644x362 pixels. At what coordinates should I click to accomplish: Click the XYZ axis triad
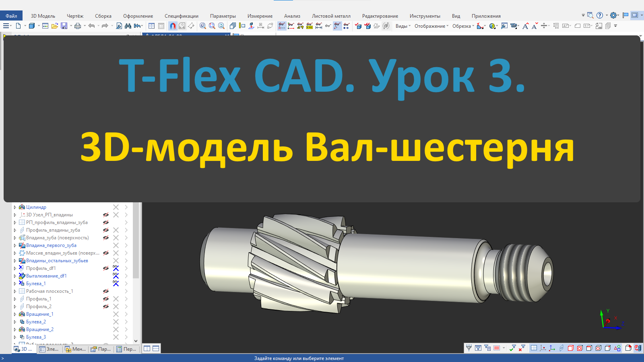611,320
